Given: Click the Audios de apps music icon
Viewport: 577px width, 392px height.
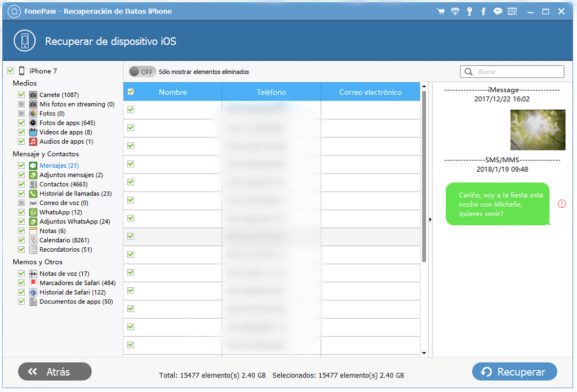Looking at the screenshot, I should point(33,141).
